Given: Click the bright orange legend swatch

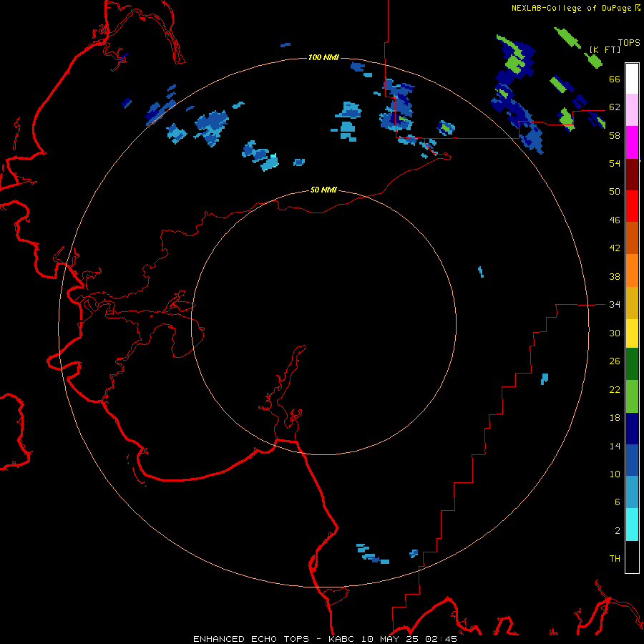Looking at the screenshot, I should pyautogui.click(x=632, y=270).
